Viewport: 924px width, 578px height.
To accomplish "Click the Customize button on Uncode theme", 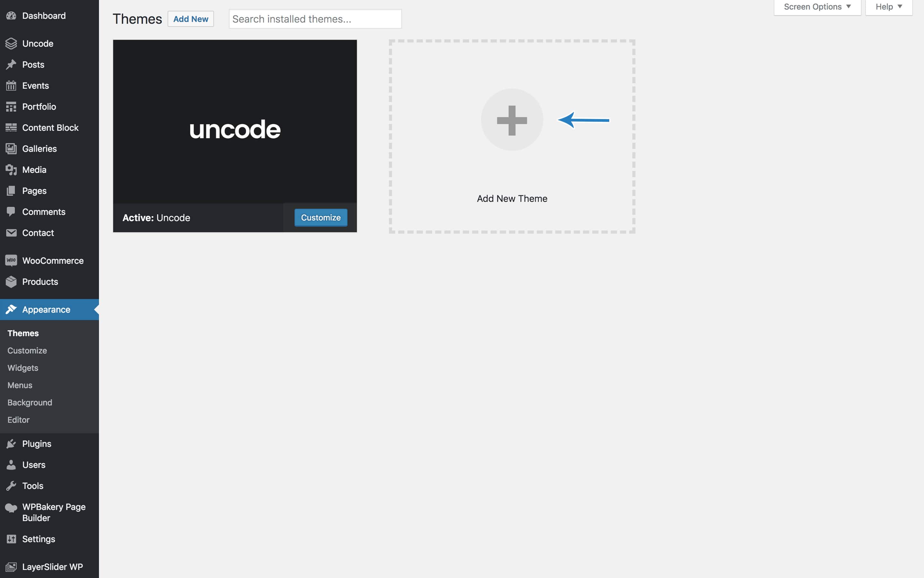I will (320, 217).
